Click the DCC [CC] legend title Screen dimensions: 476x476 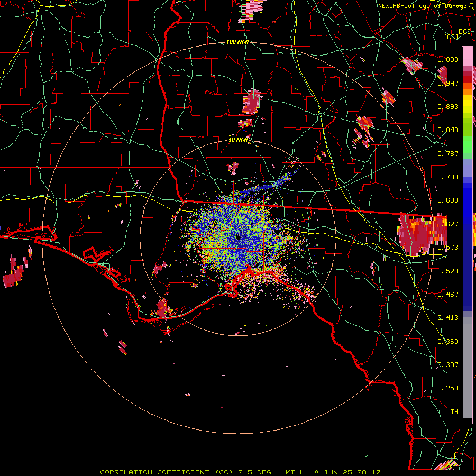pos(457,34)
